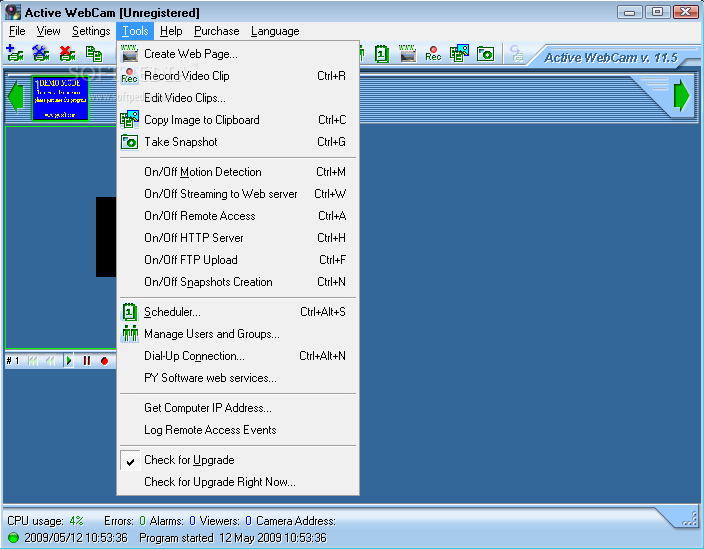This screenshot has height=549, width=704.
Task: Open Scheduler from Tools menu
Action: point(238,312)
